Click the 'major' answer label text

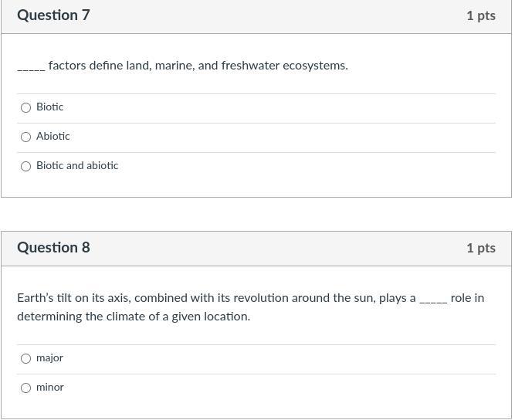(49, 358)
